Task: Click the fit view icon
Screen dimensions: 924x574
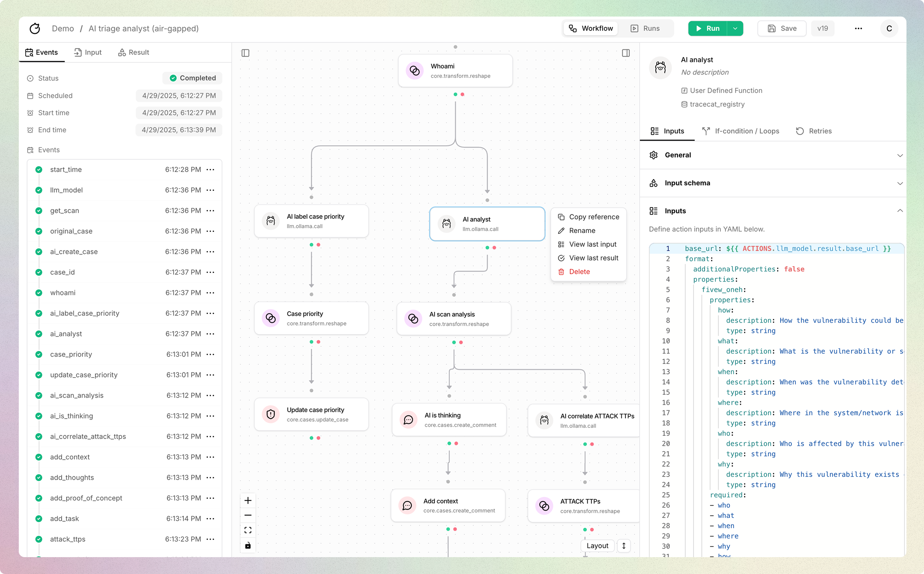Action: point(248,530)
